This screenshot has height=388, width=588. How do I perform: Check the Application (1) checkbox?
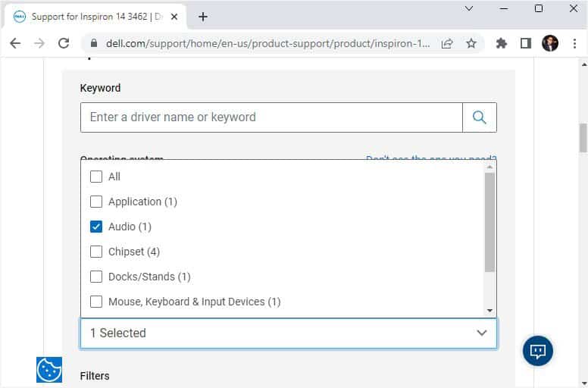[x=96, y=202]
